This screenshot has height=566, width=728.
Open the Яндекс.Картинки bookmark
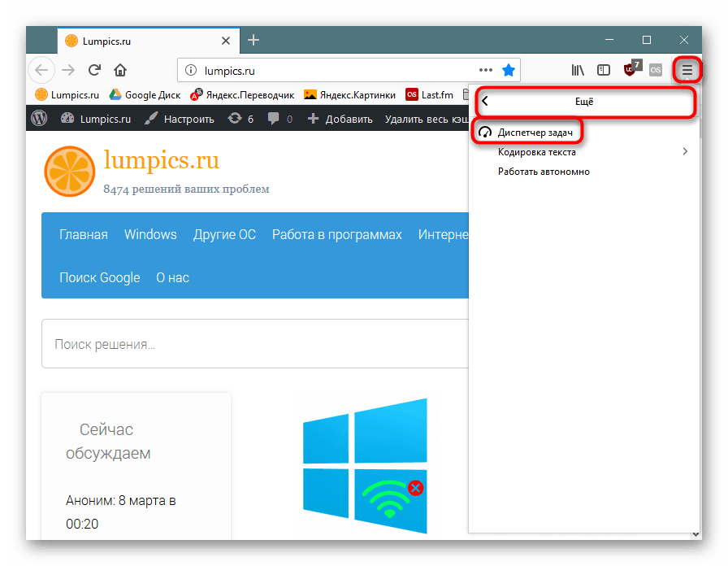[x=349, y=95]
